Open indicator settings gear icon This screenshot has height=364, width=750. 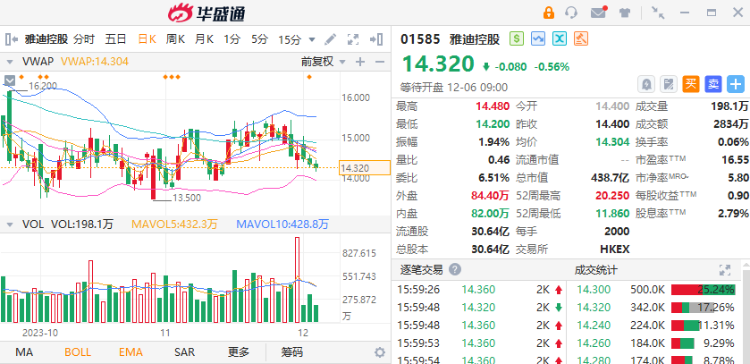(x=380, y=353)
